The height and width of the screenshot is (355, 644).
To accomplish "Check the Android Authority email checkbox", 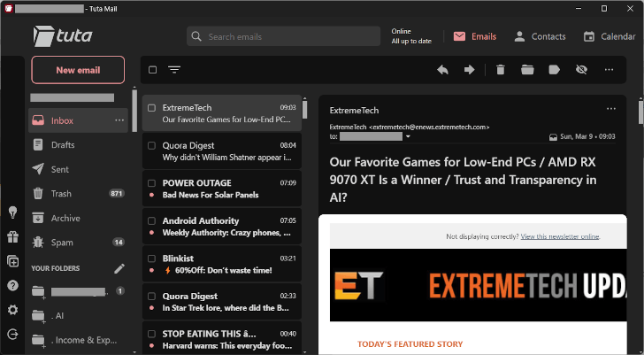I will point(151,221).
